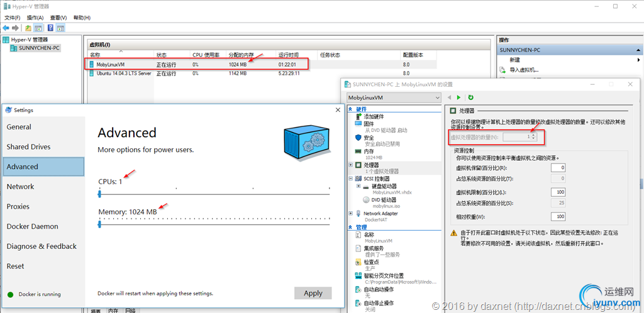Expand the 硬盘驱动器 tree node

click(x=358, y=186)
